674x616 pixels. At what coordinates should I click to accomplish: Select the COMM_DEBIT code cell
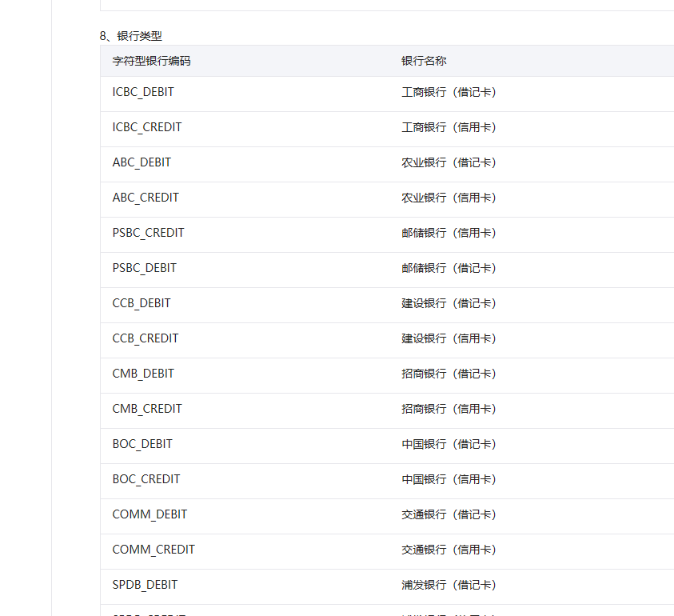(x=150, y=515)
